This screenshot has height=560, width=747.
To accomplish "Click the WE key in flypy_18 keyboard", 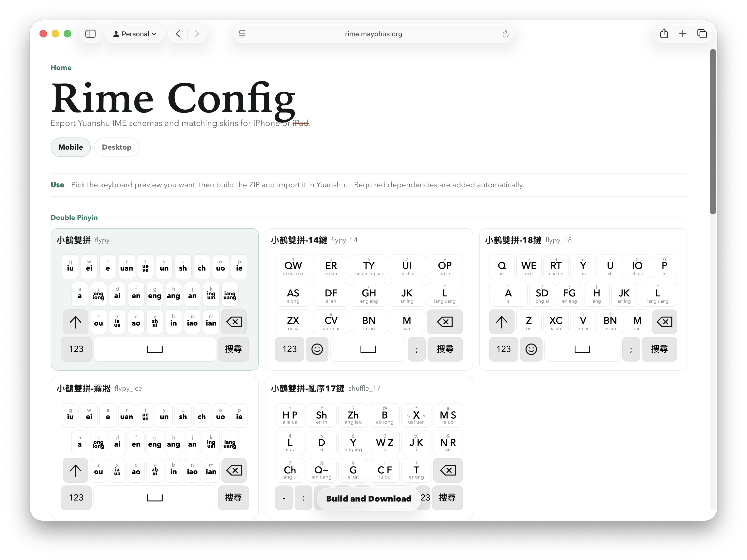I will click(x=529, y=267).
